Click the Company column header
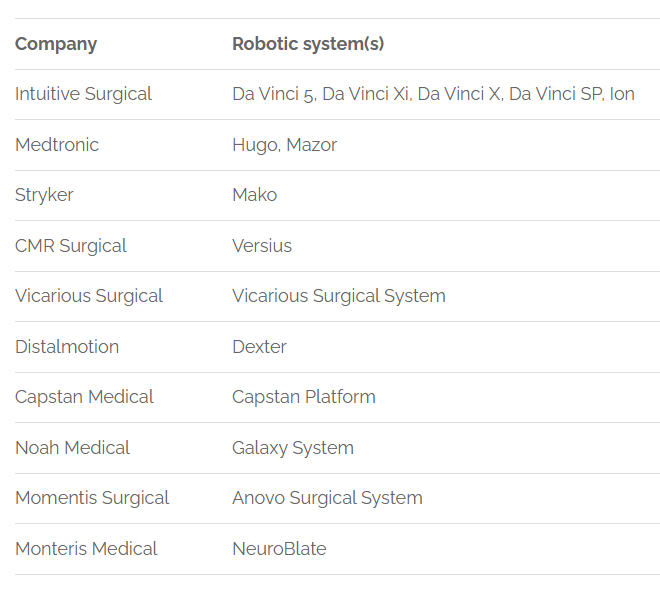The height and width of the screenshot is (590, 660). (x=56, y=44)
